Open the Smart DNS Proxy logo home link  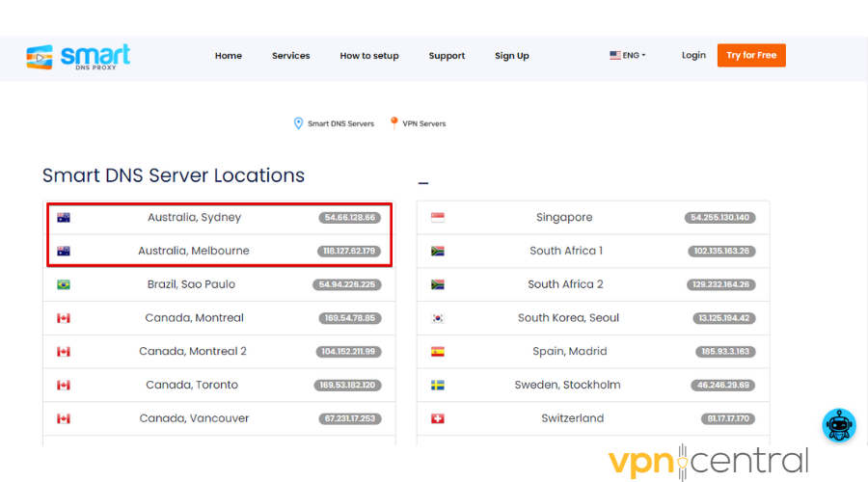(78, 57)
